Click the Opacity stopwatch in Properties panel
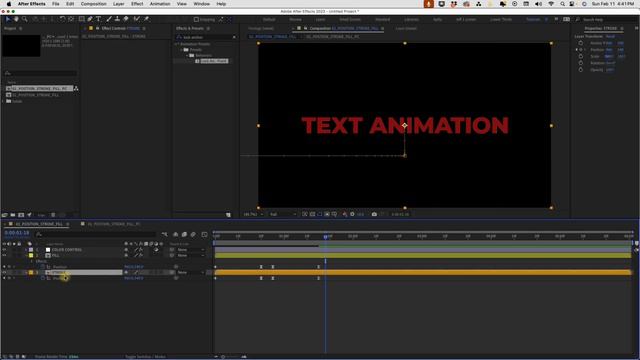Image resolution: width=640 pixels, height=360 pixels. point(581,69)
